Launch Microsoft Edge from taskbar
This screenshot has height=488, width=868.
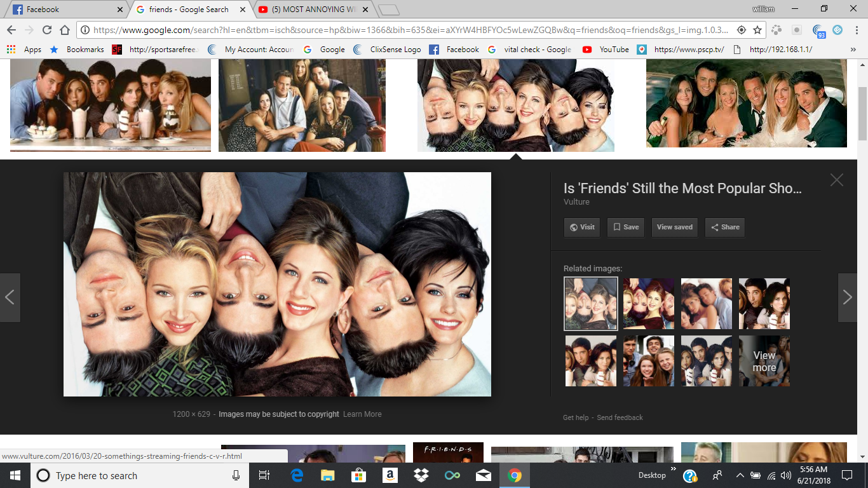point(297,475)
